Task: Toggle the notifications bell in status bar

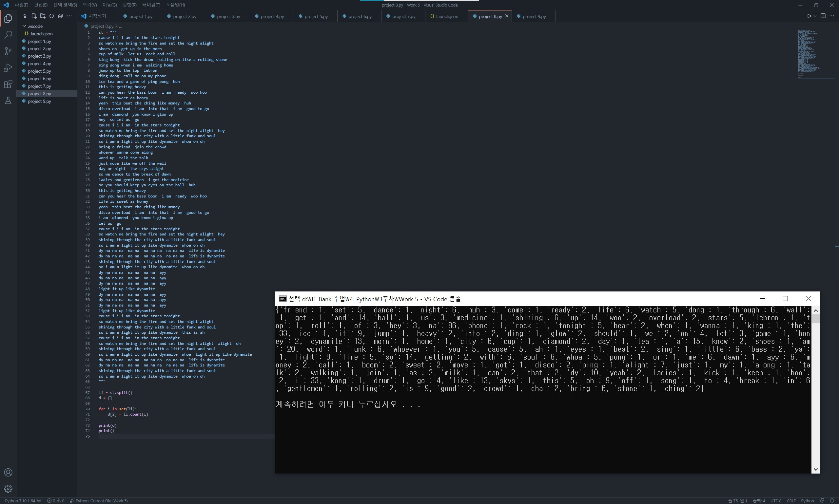Action: click(x=832, y=501)
